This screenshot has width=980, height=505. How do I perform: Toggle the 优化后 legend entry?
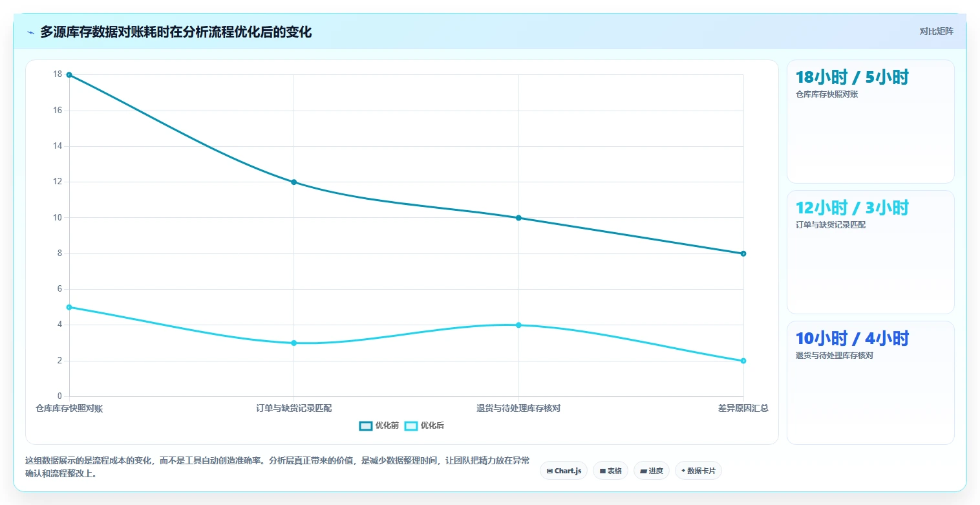pos(424,425)
